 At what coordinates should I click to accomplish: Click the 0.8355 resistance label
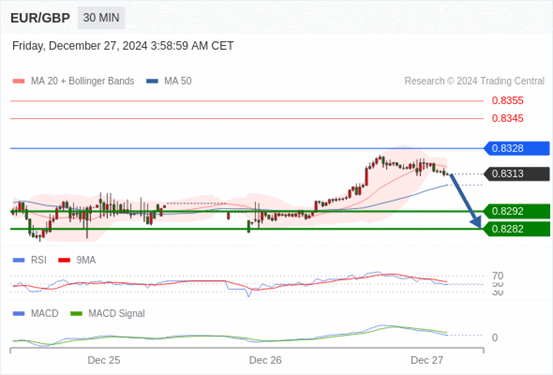click(x=508, y=101)
